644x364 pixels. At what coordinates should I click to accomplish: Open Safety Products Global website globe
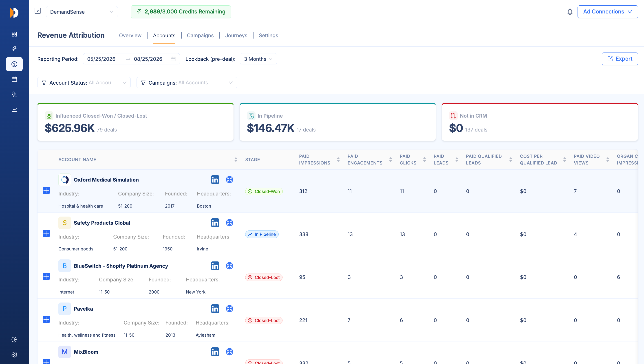[229, 223]
